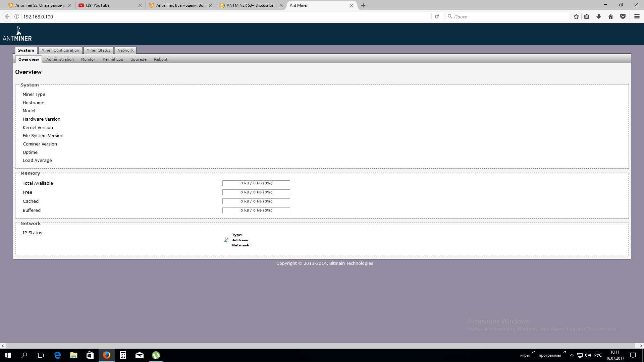Click the System tab
Screen dimensions: 644x362
[25, 50]
